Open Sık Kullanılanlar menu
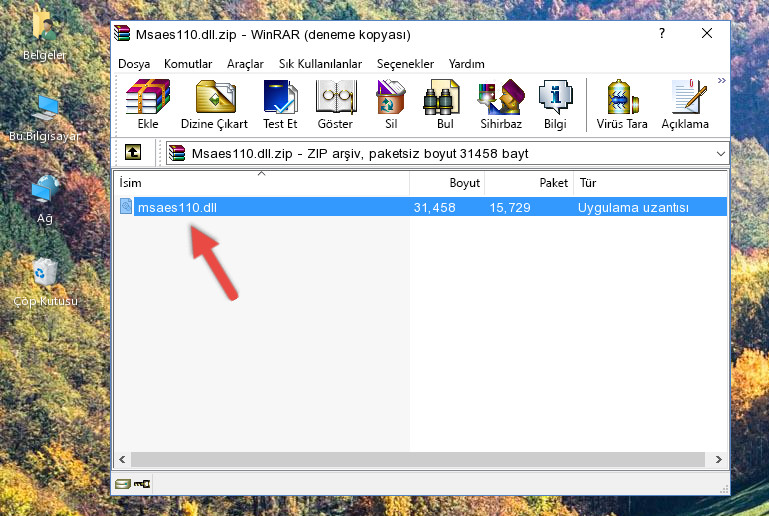The image size is (769, 516). click(320, 64)
